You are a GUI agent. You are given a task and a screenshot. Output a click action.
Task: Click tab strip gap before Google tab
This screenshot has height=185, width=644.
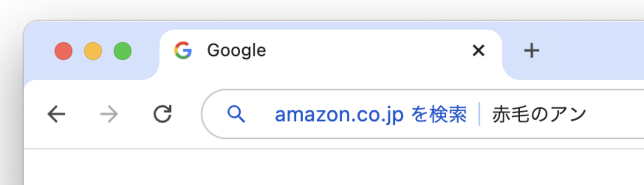(146, 50)
